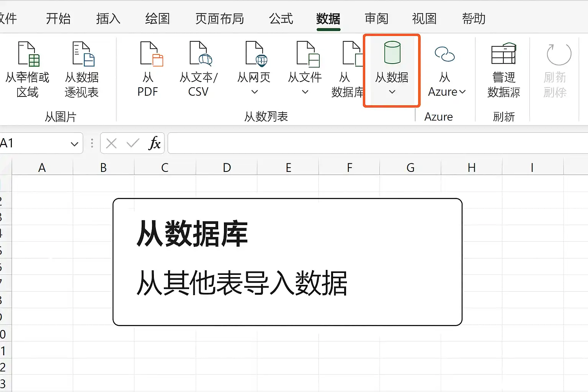Expand the From Web dropdown chevron
588x392 pixels.
pos(254,92)
